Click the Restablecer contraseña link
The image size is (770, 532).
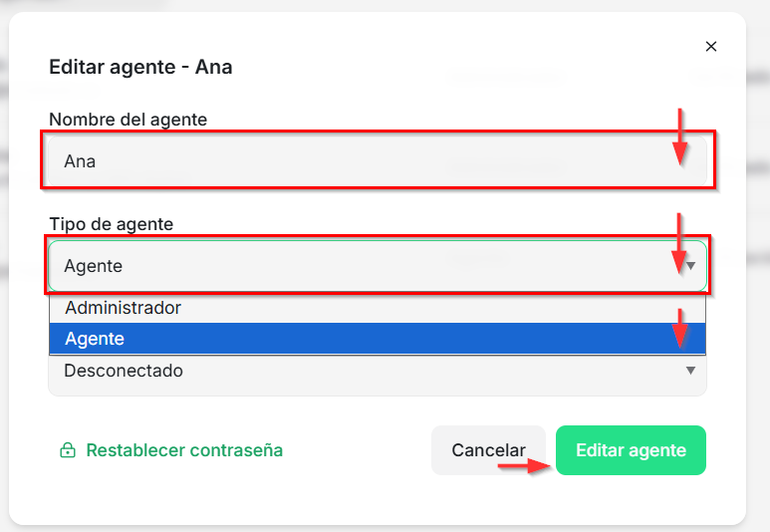[x=184, y=450]
